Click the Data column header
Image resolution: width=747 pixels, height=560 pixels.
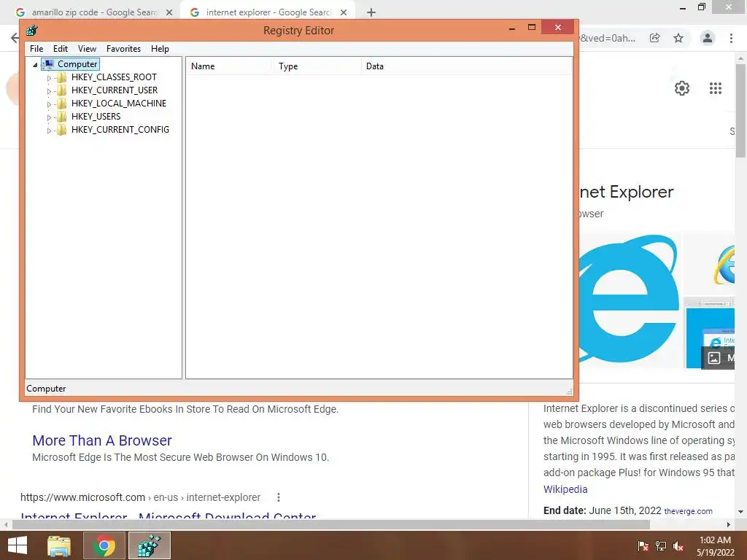pyautogui.click(x=467, y=66)
